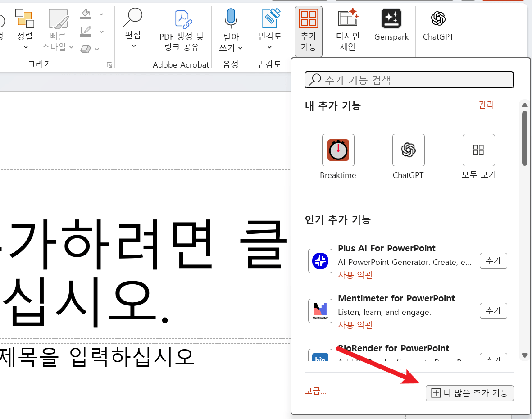The height and width of the screenshot is (419, 532).
Task: Click the Adobe Acrobat group label
Action: tap(181, 64)
